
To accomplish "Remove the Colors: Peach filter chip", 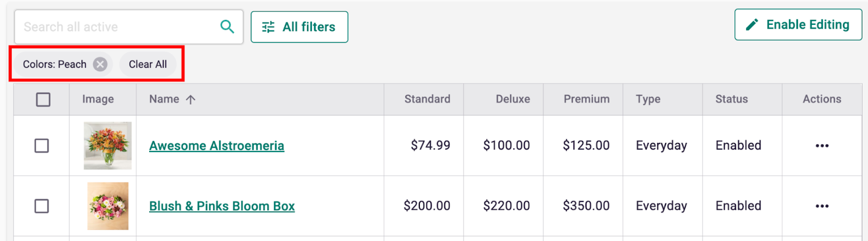I will point(100,64).
